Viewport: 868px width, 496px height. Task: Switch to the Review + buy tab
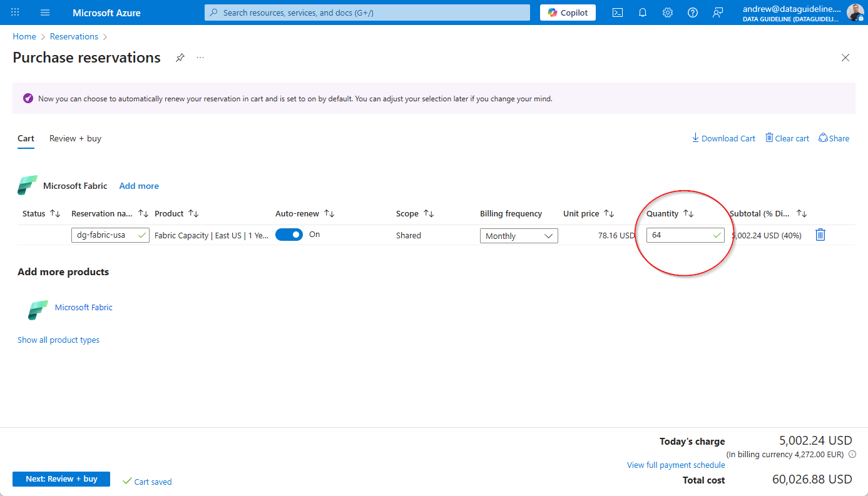coord(75,138)
